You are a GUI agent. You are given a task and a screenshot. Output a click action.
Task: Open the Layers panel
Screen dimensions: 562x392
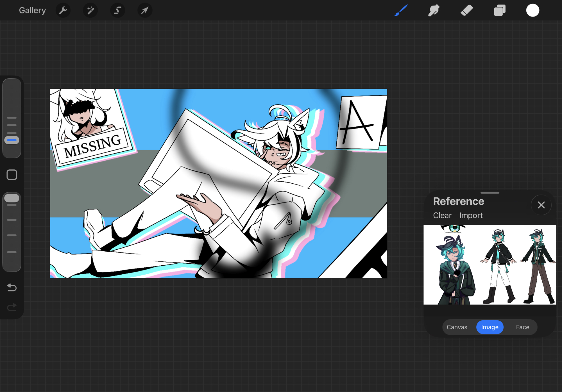coord(500,10)
